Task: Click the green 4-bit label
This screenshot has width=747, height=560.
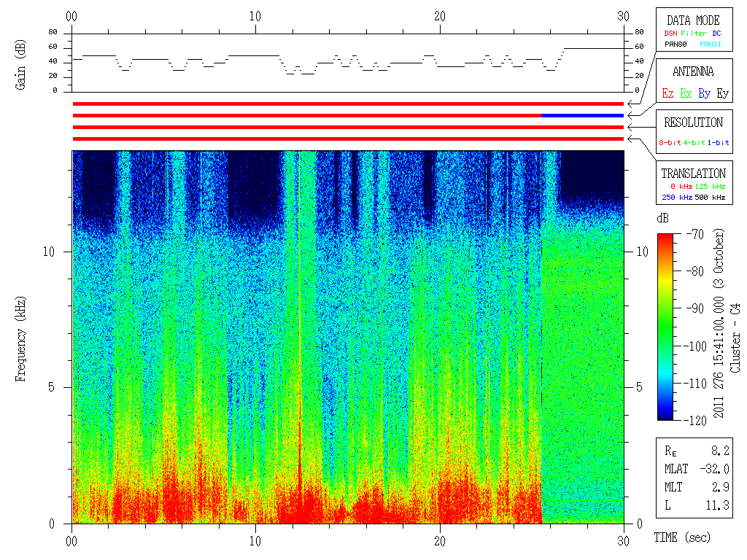Action: (694, 142)
